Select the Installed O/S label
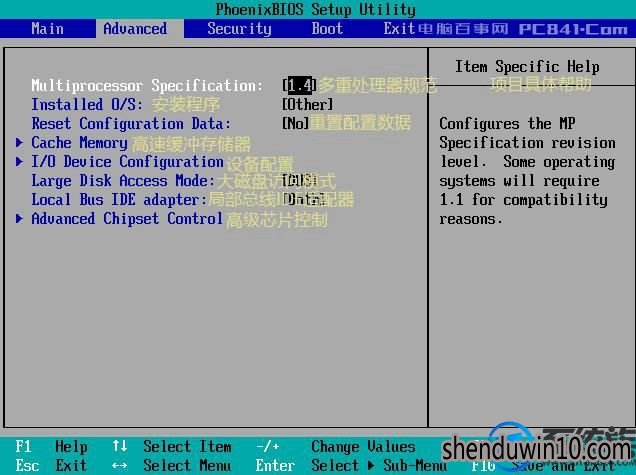 [87, 105]
